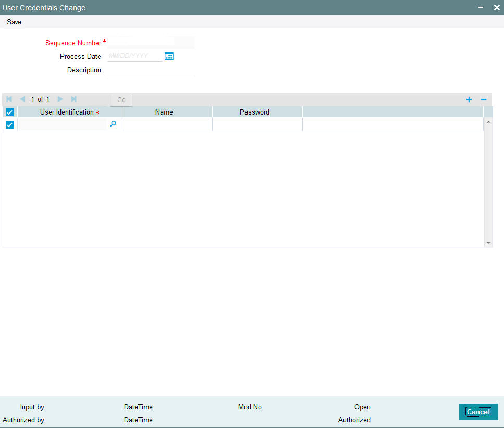
Task: Open the Process Date calendar picker
Action: [169, 56]
